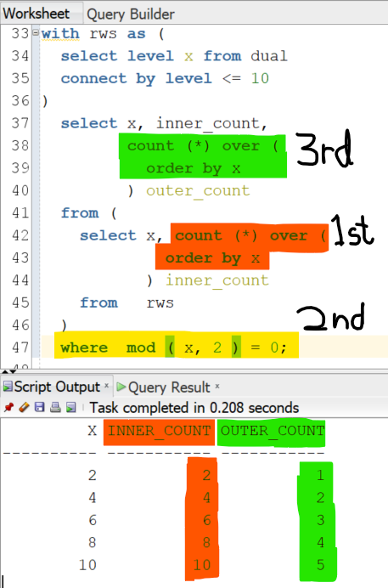Click "dual" on line 34
Image resolution: width=388 pixels, height=588 pixels.
click(269, 56)
